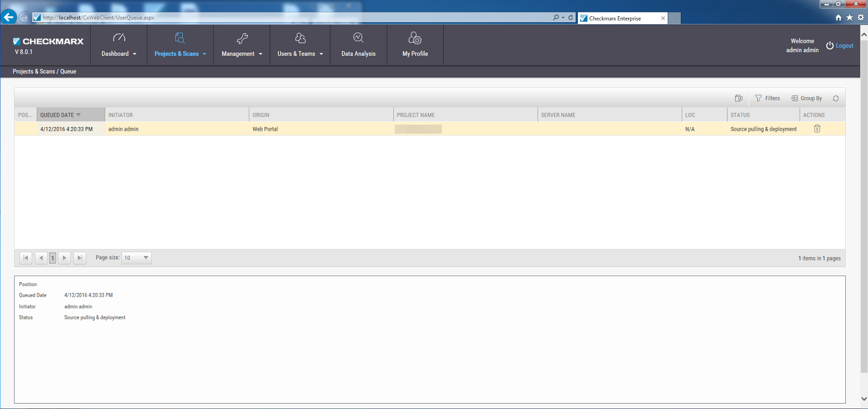Click the browser address bar URL
The width and height of the screenshot is (868, 409).
click(x=99, y=17)
